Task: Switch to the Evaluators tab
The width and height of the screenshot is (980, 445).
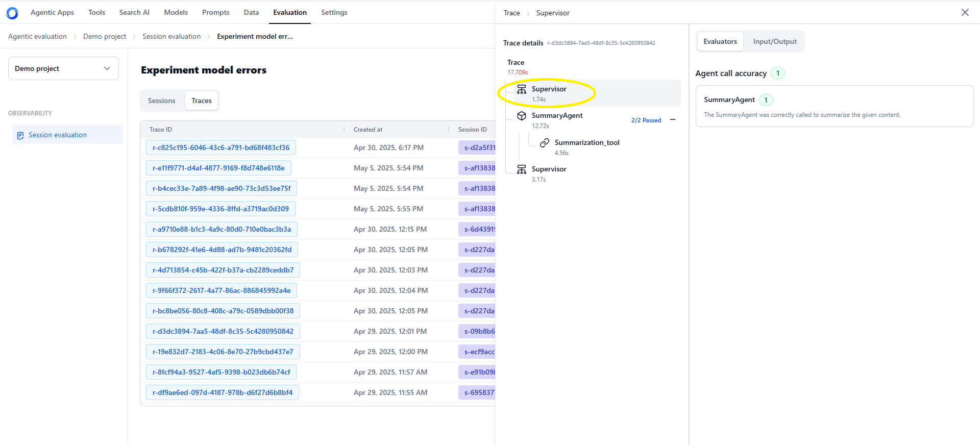Action: point(720,41)
